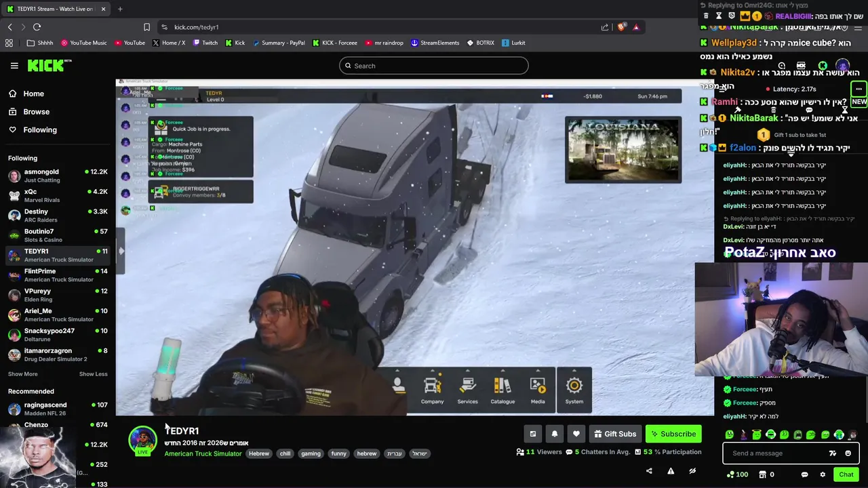Open the channel points store icon
This screenshot has width=868, height=488.
click(x=762, y=474)
